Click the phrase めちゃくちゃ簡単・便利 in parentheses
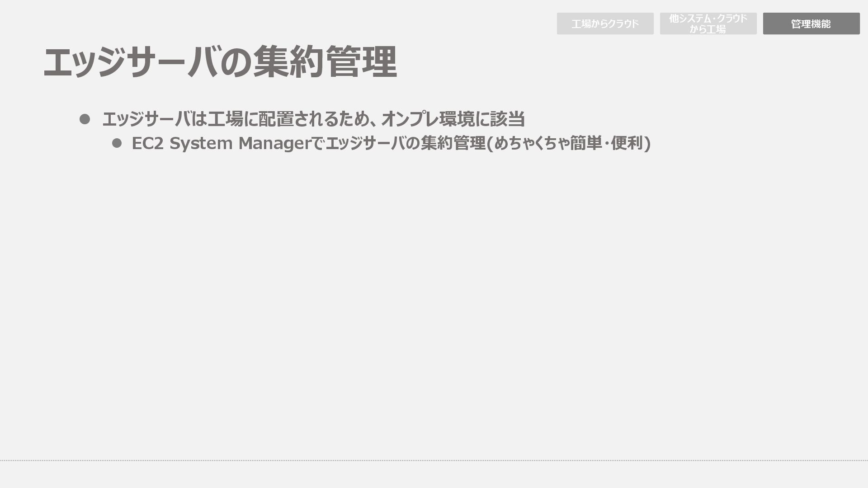 569,143
